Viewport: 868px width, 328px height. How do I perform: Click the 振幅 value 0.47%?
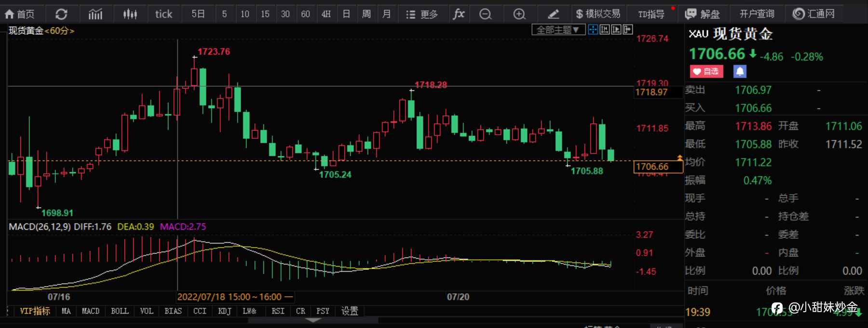pos(757,180)
